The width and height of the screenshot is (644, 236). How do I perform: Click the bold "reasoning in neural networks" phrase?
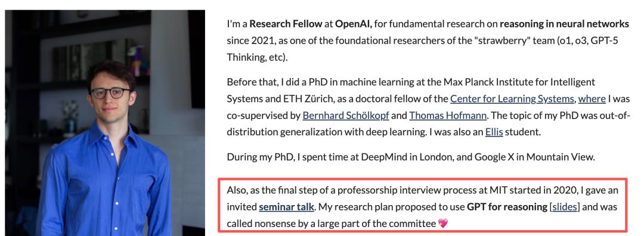coord(564,24)
